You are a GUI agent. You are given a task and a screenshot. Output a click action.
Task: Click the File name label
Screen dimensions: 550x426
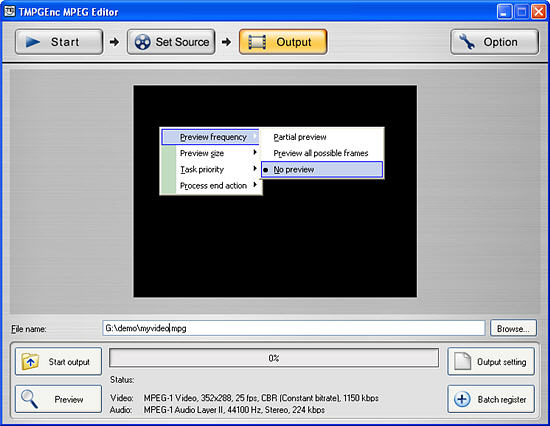[29, 329]
